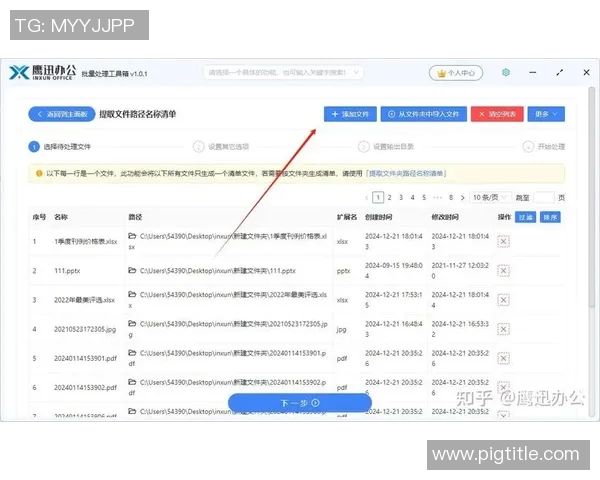600x480 pixels.
Task: Click the red 清空列表 button
Action: 497,114
